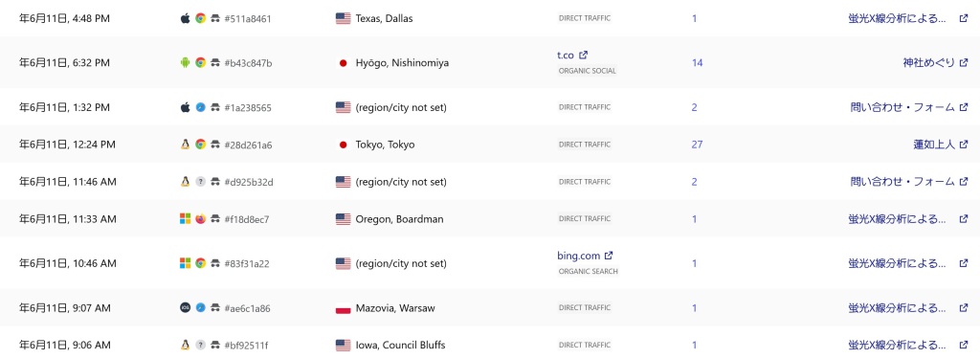The width and height of the screenshot is (980, 358).
Task: Open 問い合わせ・フォーム link in 11:46 AM row
Action: pyautogui.click(x=902, y=182)
